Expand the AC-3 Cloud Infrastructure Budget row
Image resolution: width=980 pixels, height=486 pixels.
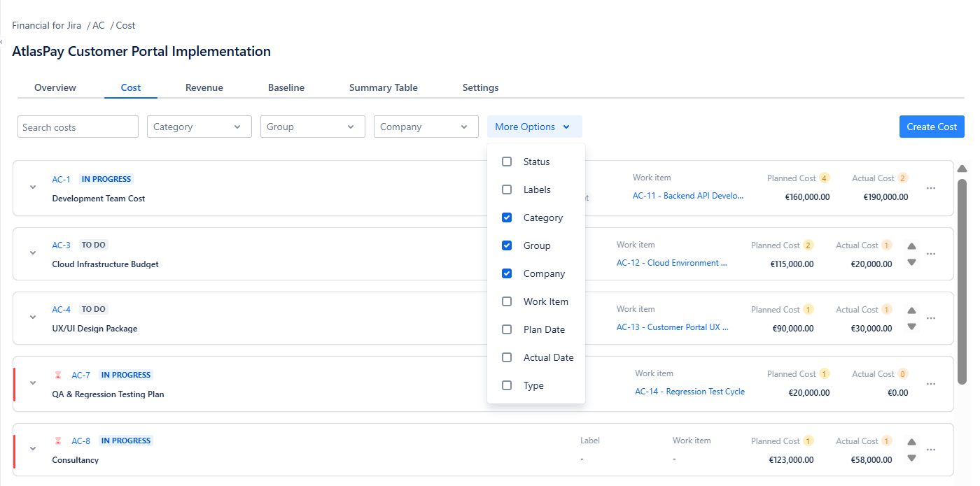click(x=33, y=253)
